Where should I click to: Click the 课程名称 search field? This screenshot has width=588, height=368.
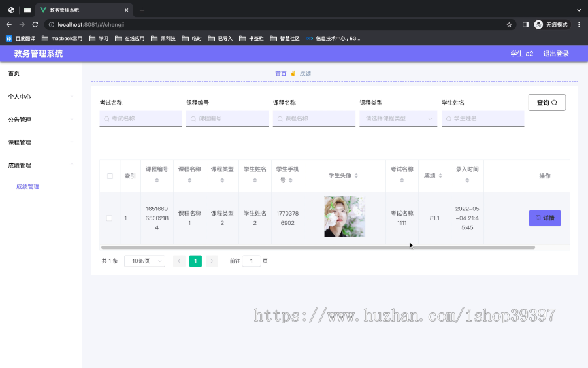click(x=314, y=118)
